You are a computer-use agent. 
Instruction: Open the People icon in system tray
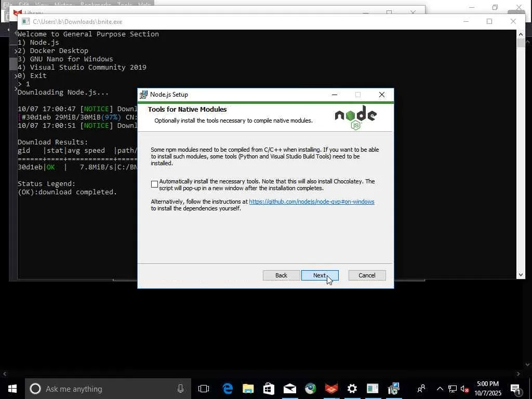421,389
